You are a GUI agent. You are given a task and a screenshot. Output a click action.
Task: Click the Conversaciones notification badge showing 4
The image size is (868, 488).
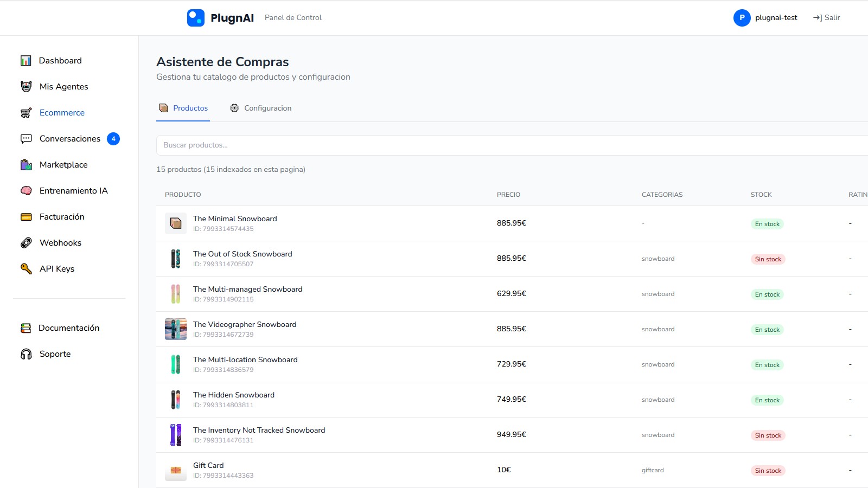113,138
